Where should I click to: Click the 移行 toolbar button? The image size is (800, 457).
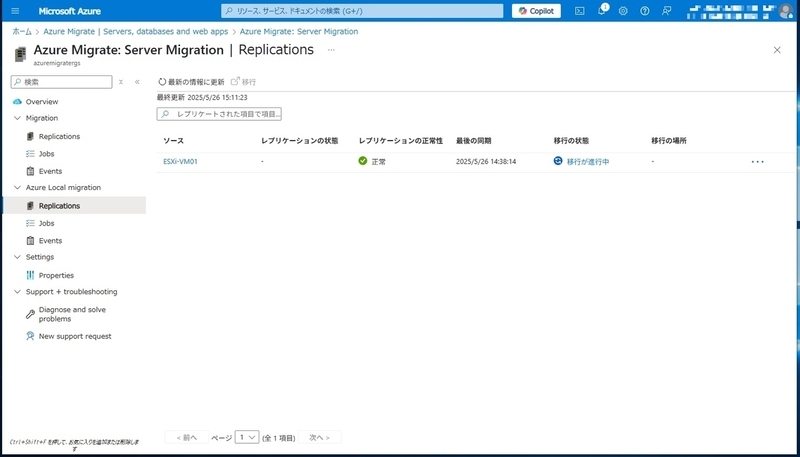coord(243,82)
